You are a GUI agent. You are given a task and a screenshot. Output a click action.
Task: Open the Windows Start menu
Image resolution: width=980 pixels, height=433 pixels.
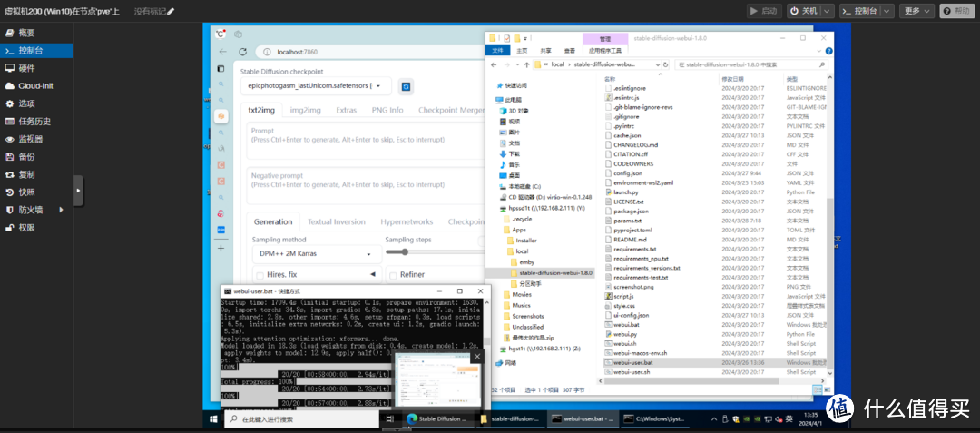[212, 418]
